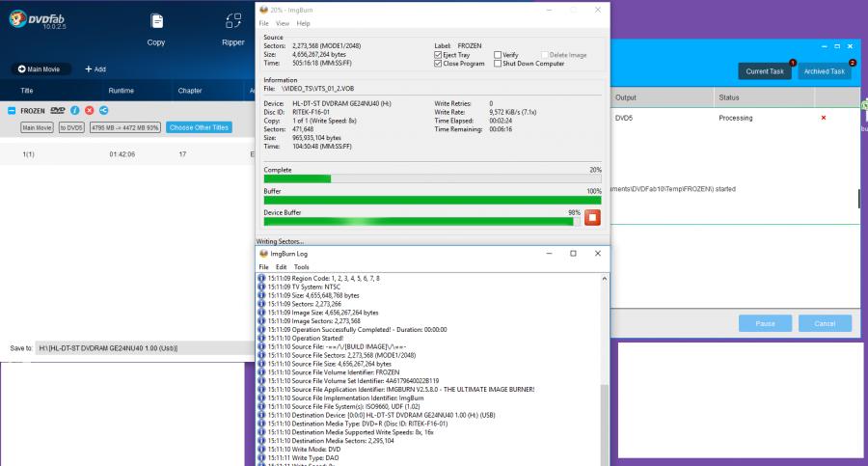Cancel the DVD5 task with red X

[823, 118]
